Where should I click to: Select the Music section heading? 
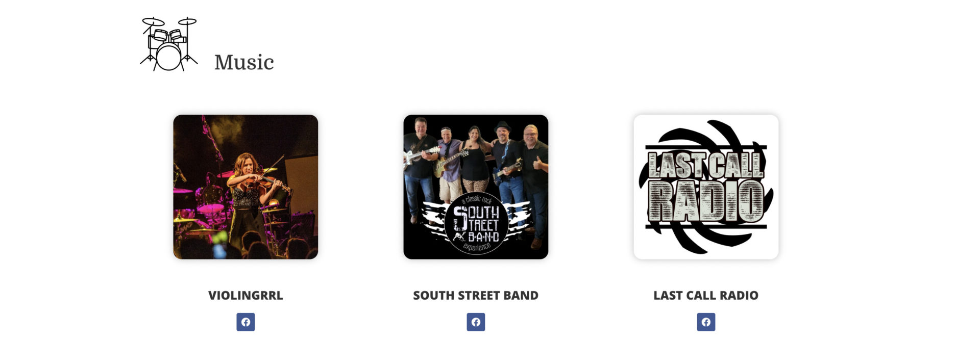coord(244,62)
